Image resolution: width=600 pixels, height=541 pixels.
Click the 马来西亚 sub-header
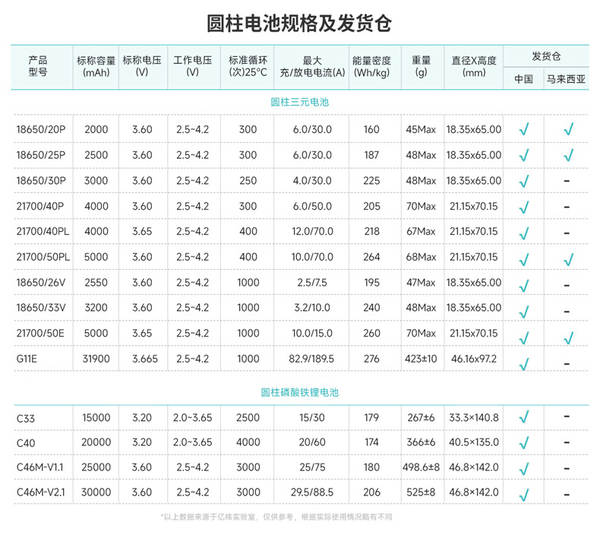pyautogui.click(x=566, y=79)
